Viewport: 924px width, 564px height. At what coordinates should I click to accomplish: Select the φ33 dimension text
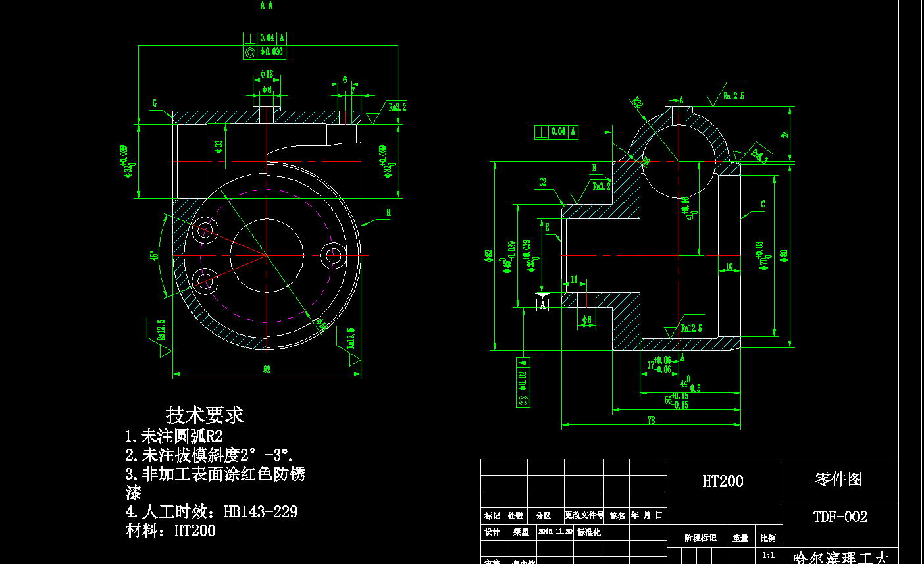click(x=219, y=146)
